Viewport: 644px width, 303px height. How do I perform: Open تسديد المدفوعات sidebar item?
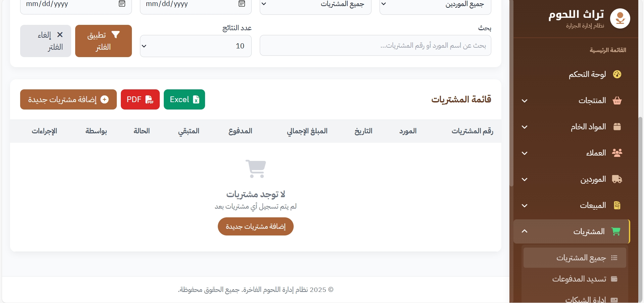(579, 279)
